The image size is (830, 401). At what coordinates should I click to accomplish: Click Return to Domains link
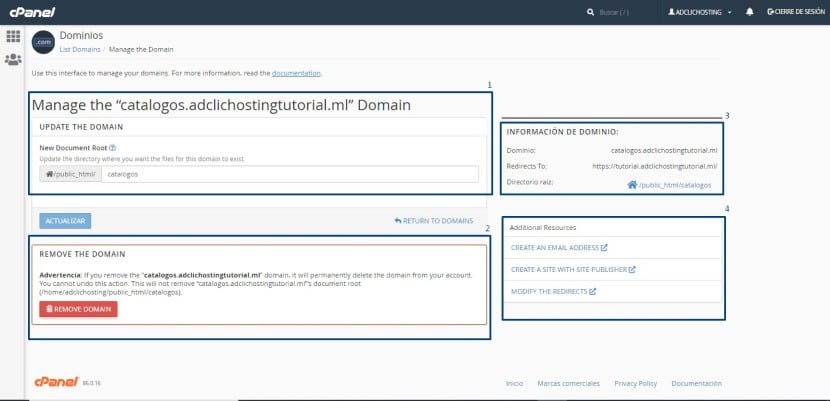(434, 221)
